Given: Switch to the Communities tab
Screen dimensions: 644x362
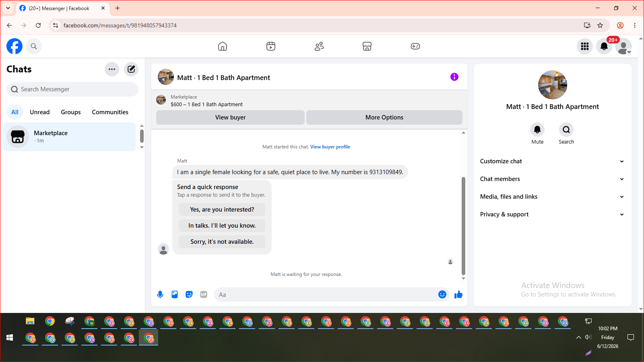Looking at the screenshot, I should point(110,112).
